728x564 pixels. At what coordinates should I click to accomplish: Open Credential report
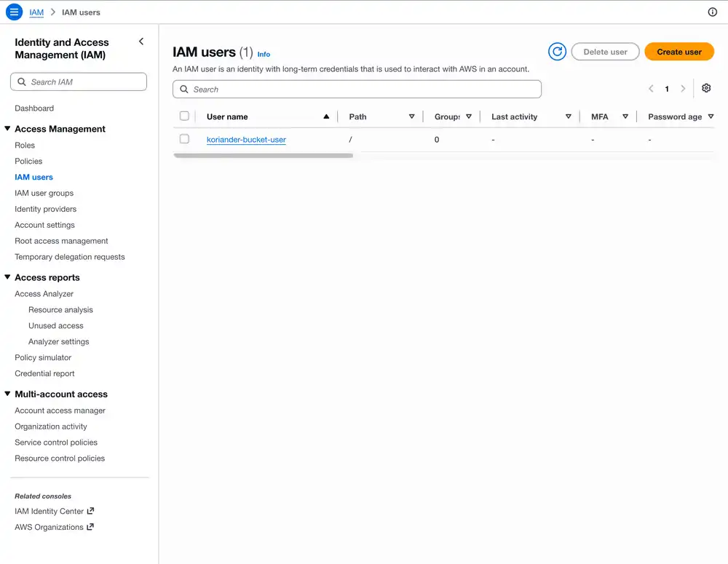[x=44, y=373]
